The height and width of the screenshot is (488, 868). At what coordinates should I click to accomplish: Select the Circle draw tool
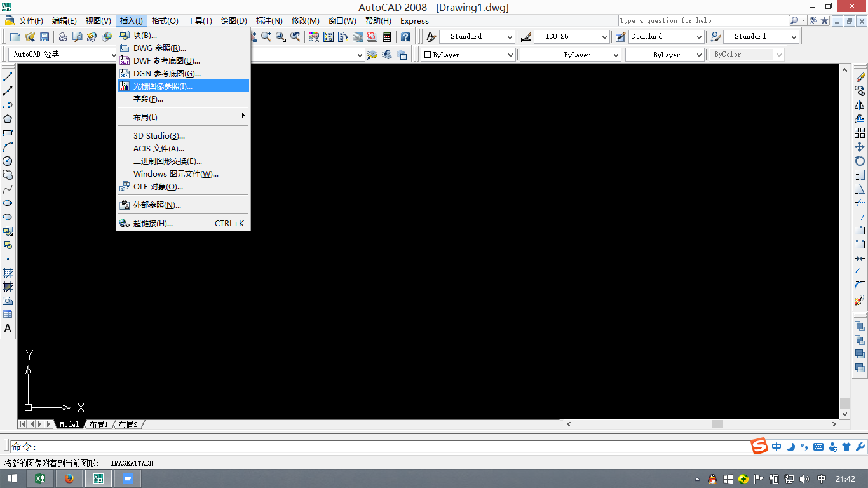[x=8, y=161]
